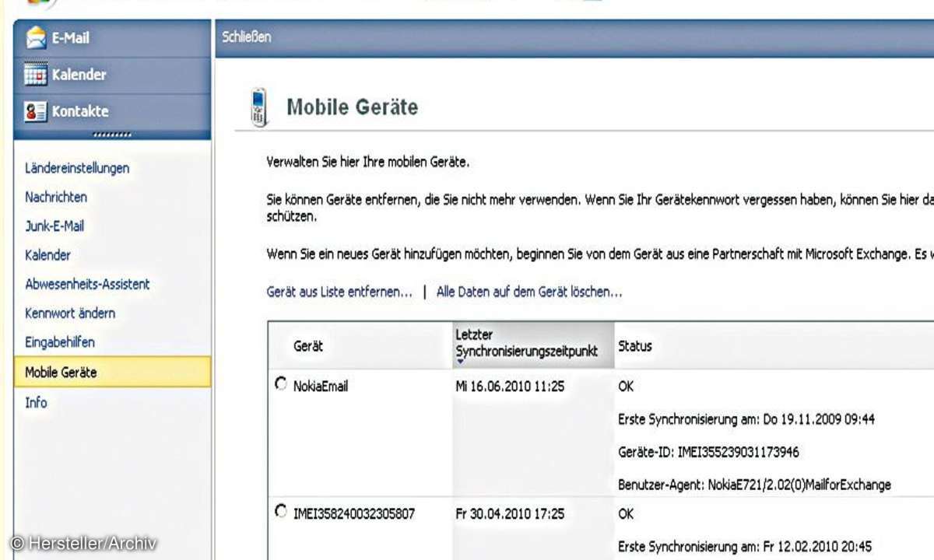
Task: Click the navigation pane resize grip dots
Action: [x=112, y=135]
